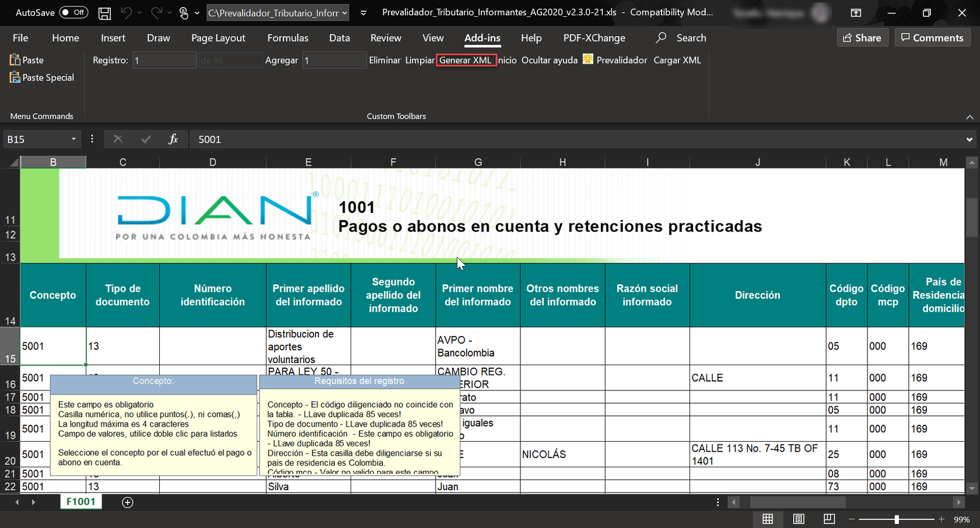
Task: Open the Page Layout tab
Action: [218, 38]
